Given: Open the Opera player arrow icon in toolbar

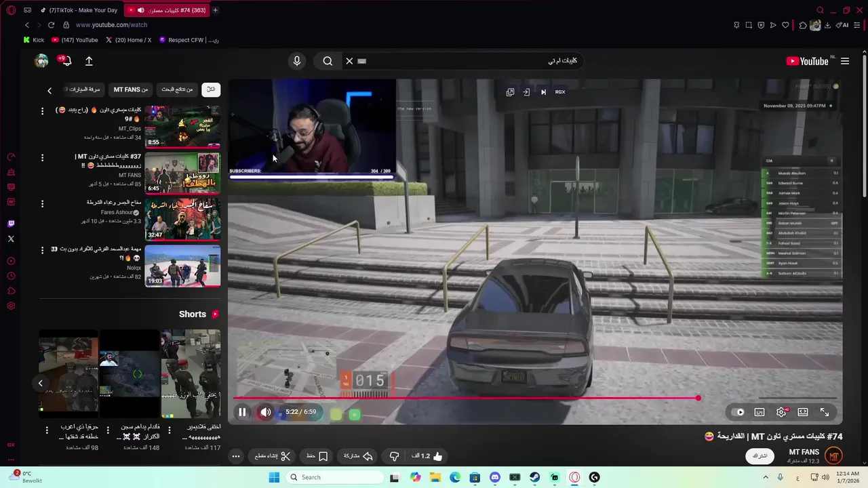Looking at the screenshot, I should [773, 25].
